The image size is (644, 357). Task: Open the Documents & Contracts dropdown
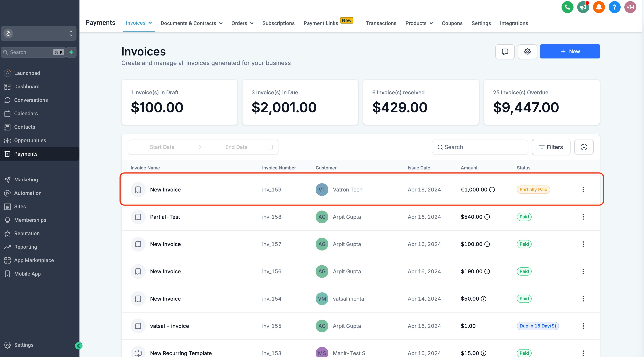(x=191, y=23)
